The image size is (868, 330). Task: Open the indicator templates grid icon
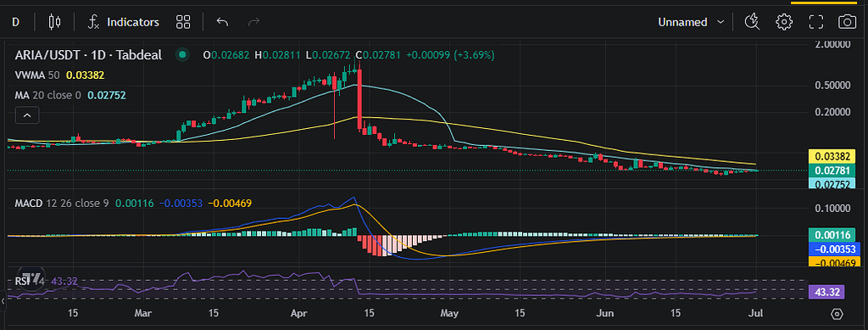[183, 22]
